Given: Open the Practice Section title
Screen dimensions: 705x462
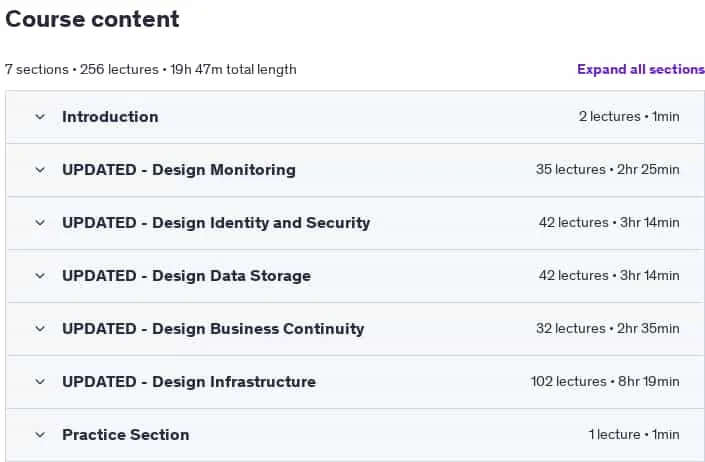Looking at the screenshot, I should (x=125, y=435).
